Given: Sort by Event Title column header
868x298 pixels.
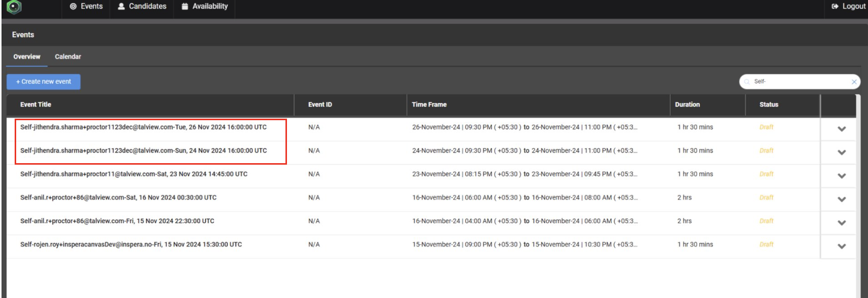Looking at the screenshot, I should 35,105.
